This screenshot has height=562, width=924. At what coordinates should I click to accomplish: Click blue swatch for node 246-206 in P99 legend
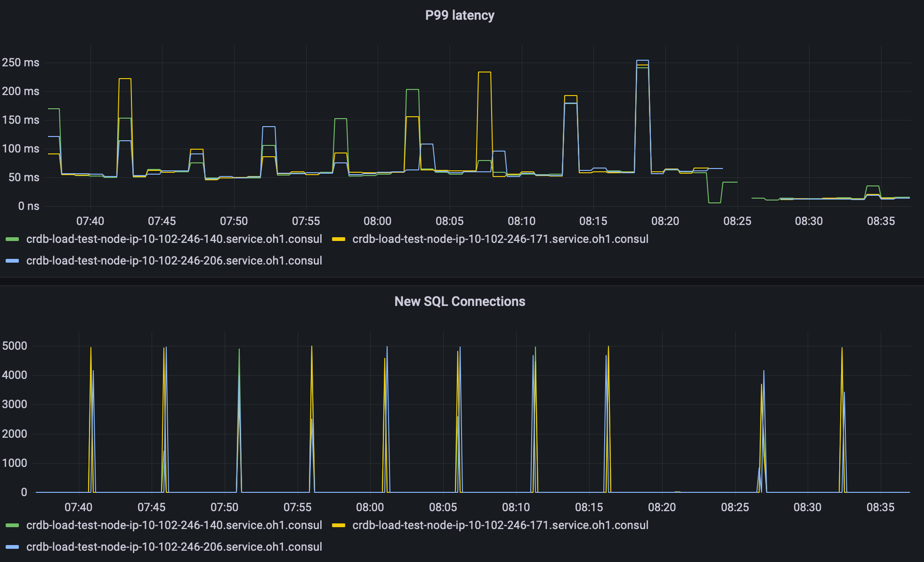click(12, 261)
